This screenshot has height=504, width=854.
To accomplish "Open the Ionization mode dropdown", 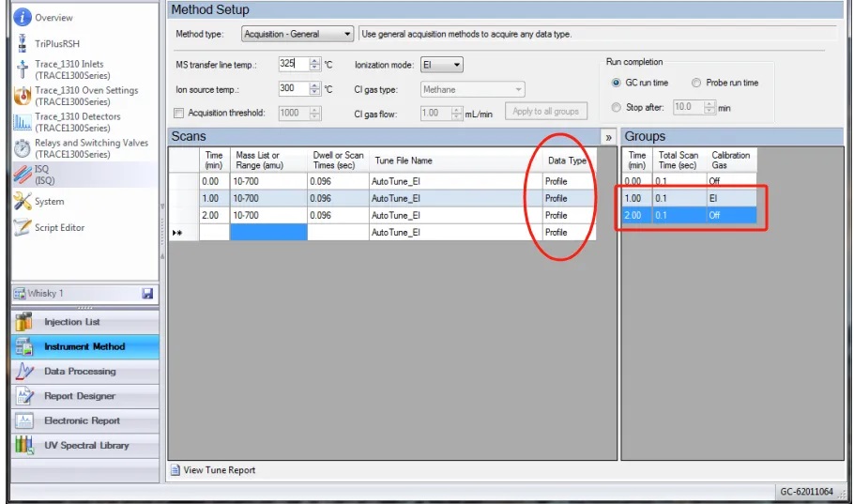I will click(x=439, y=65).
